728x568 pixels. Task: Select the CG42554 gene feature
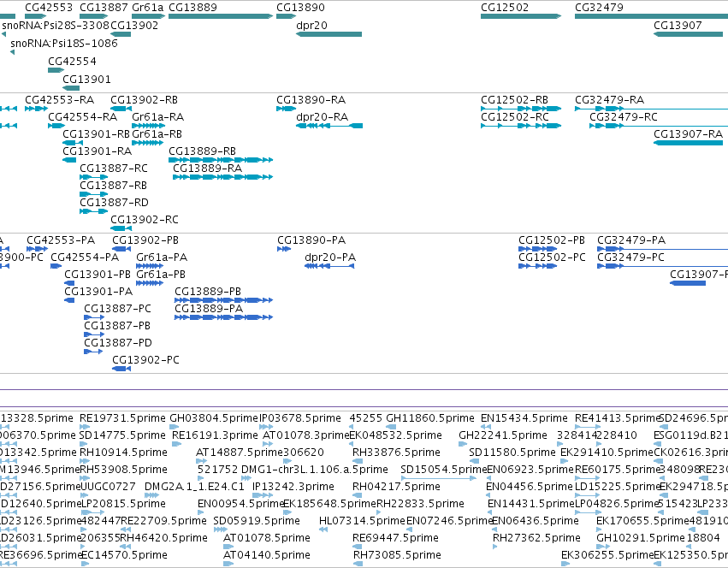click(x=56, y=70)
